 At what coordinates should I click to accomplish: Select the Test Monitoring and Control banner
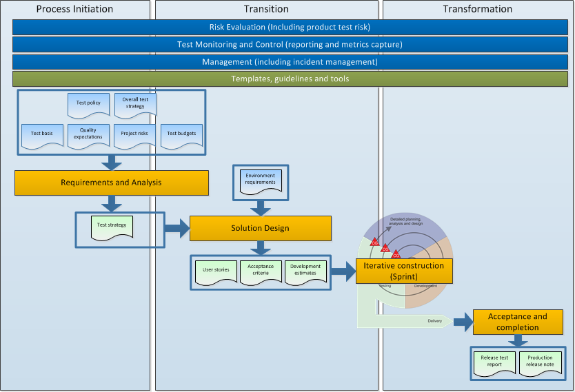[x=290, y=44]
